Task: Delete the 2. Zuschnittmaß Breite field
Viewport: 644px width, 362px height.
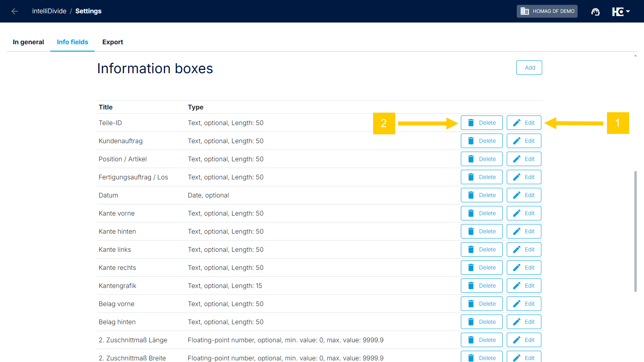Action: point(482,356)
